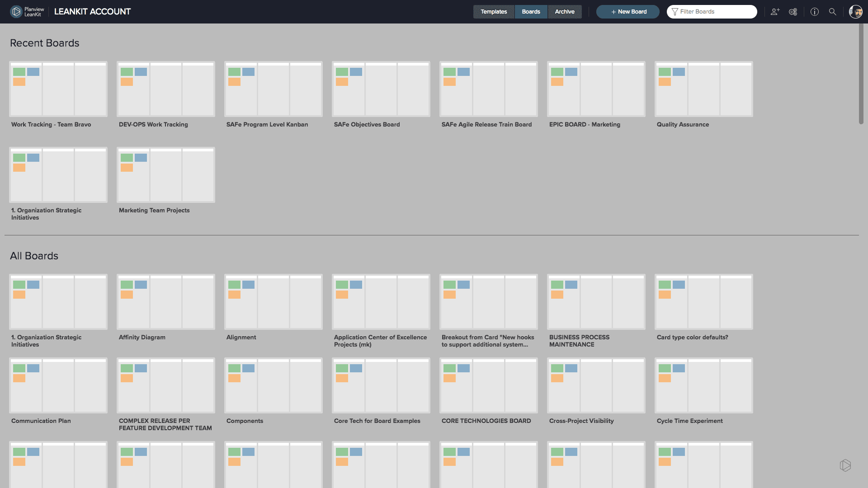
Task: Open the Archive tab
Action: tap(564, 12)
